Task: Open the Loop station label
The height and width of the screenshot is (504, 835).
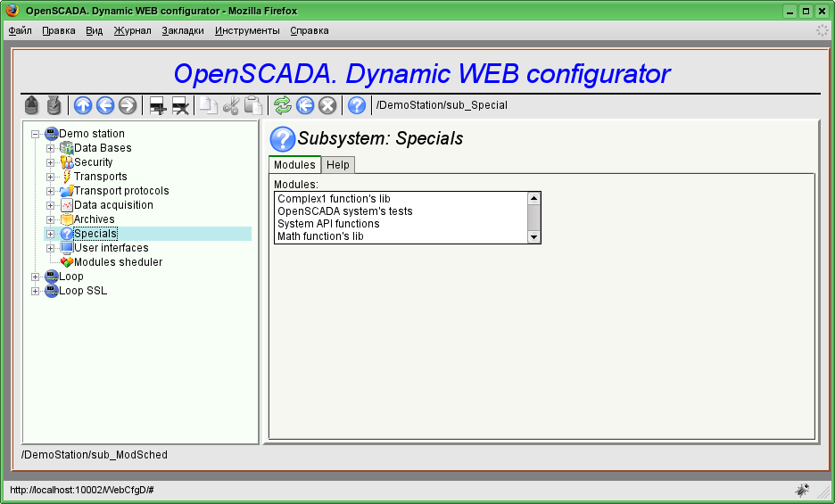Action: click(70, 277)
